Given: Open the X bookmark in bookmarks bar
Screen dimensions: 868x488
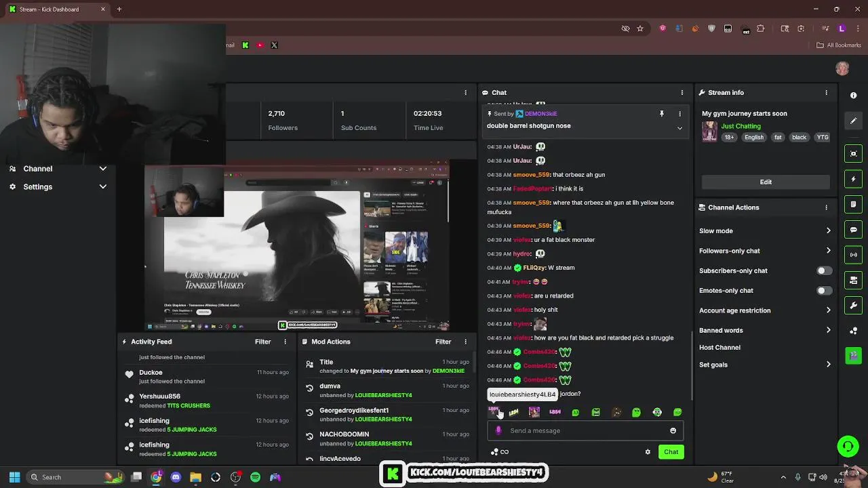Looking at the screenshot, I should tap(274, 45).
